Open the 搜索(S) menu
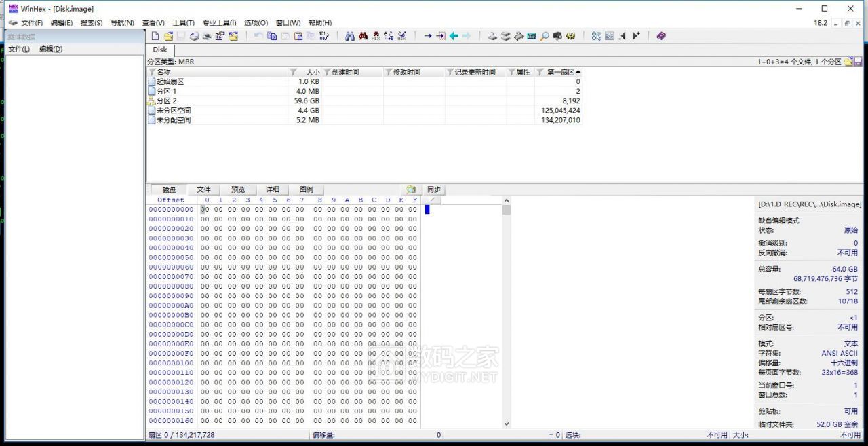The image size is (868, 446). (x=92, y=23)
